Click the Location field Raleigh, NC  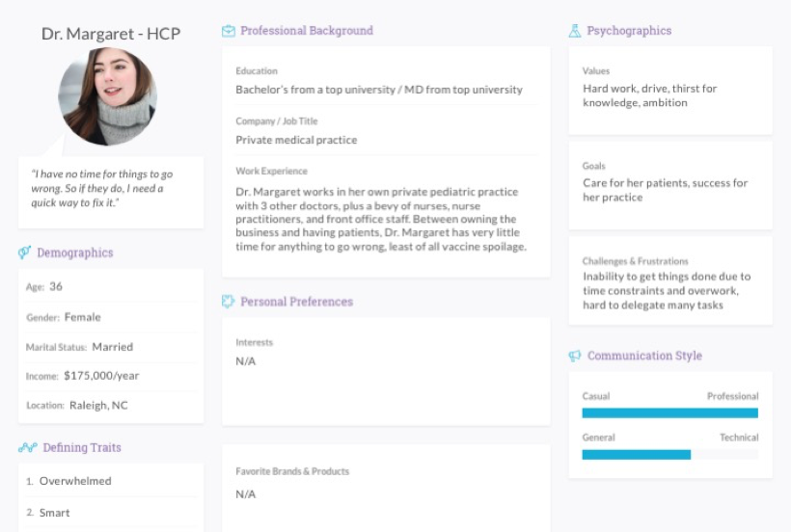coord(97,406)
